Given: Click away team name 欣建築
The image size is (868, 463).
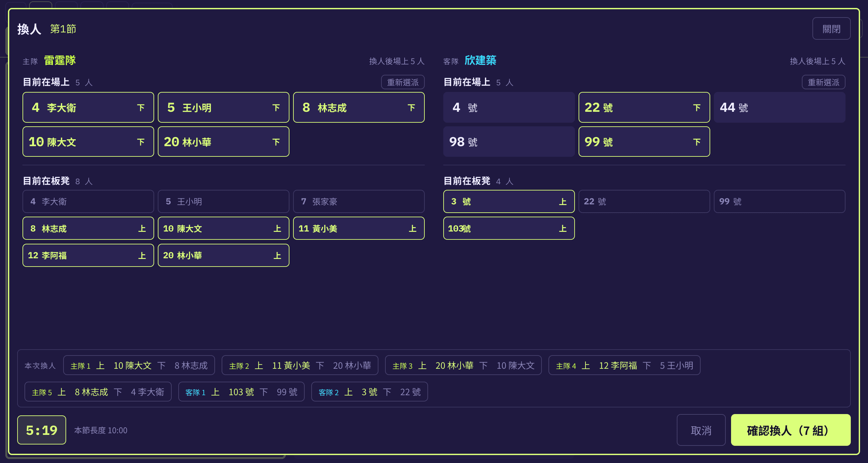Looking at the screenshot, I should pos(480,61).
